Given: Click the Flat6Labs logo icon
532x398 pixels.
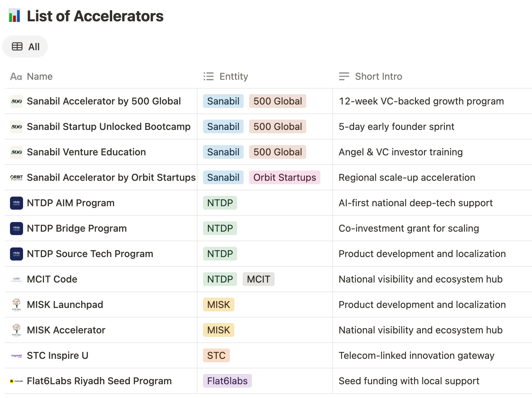Looking at the screenshot, I should (x=17, y=381).
